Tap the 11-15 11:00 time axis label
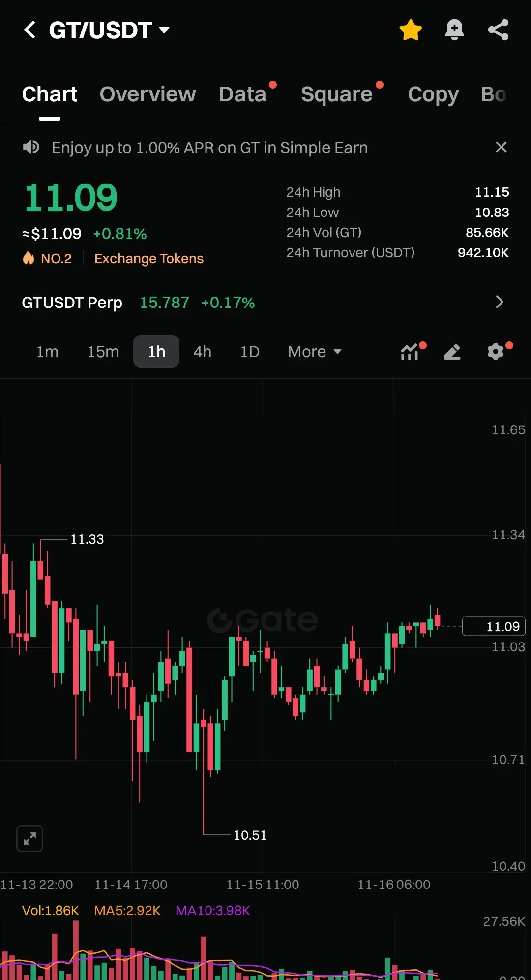 coord(263,885)
